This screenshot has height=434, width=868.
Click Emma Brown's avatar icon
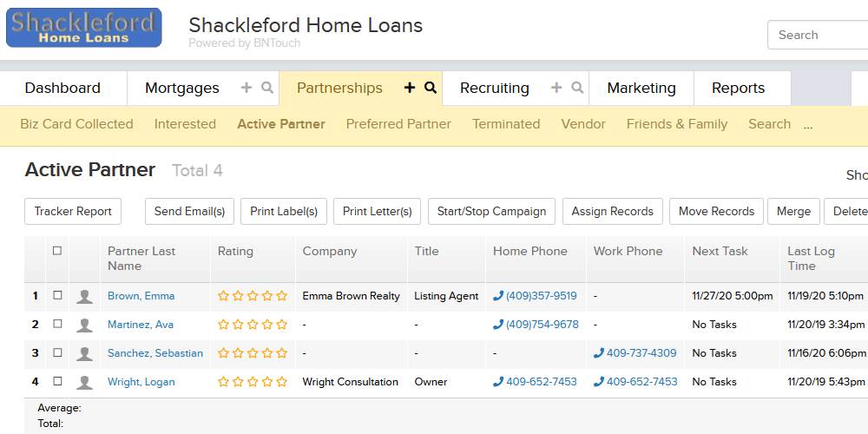(x=84, y=296)
